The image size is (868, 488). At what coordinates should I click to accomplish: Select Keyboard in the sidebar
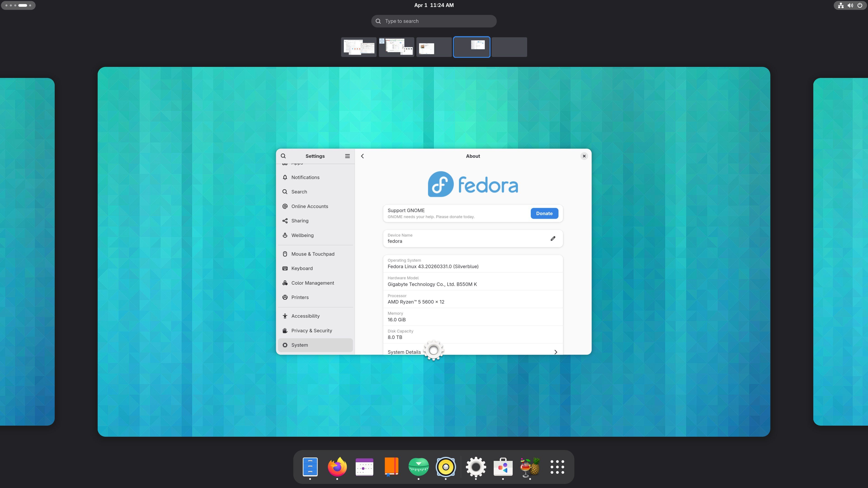coord(315,268)
